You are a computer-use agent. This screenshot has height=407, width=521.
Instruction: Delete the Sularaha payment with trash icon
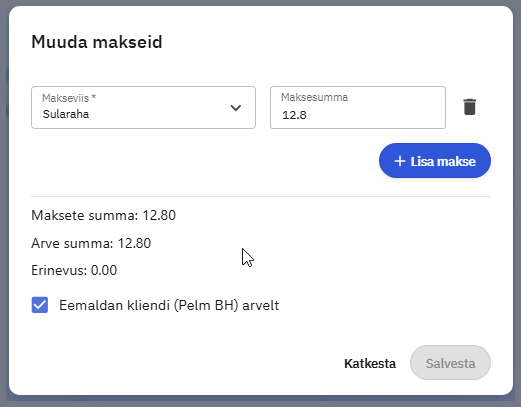[469, 107]
